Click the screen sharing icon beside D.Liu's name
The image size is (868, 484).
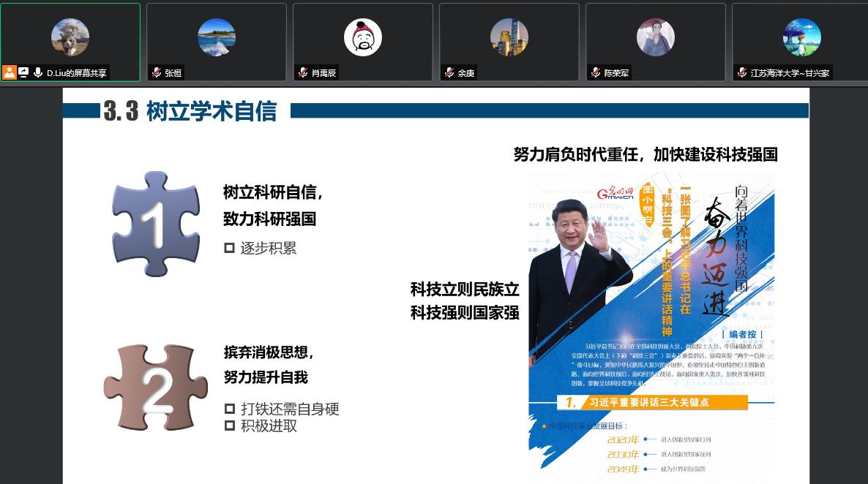point(23,72)
